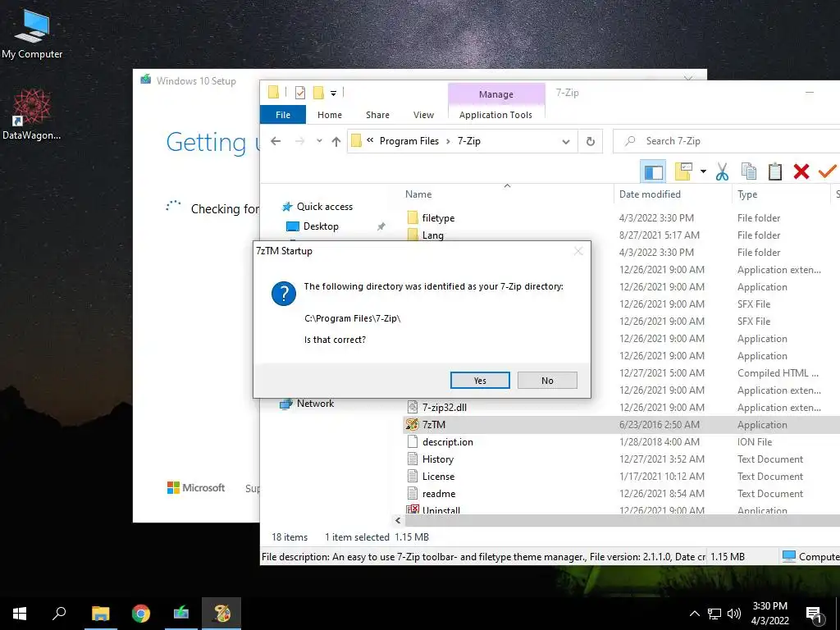Click the taskbar Search magnifier
The height and width of the screenshot is (630, 840).
tap(59, 614)
